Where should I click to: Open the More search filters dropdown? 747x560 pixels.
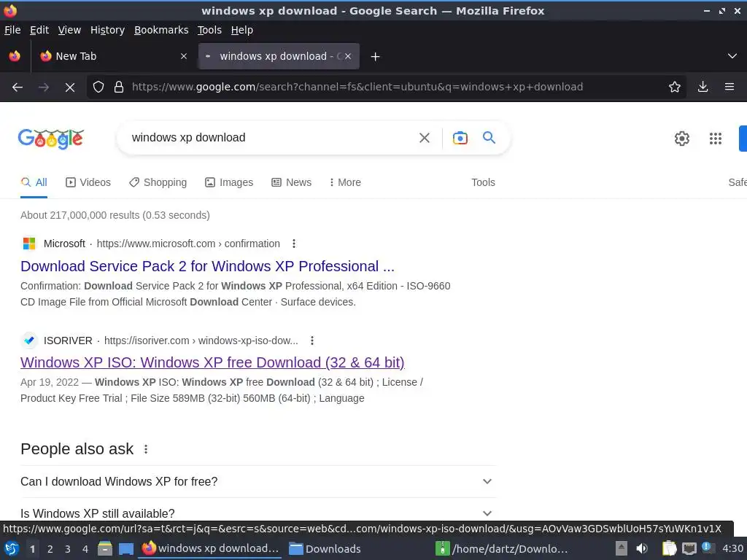pos(345,182)
